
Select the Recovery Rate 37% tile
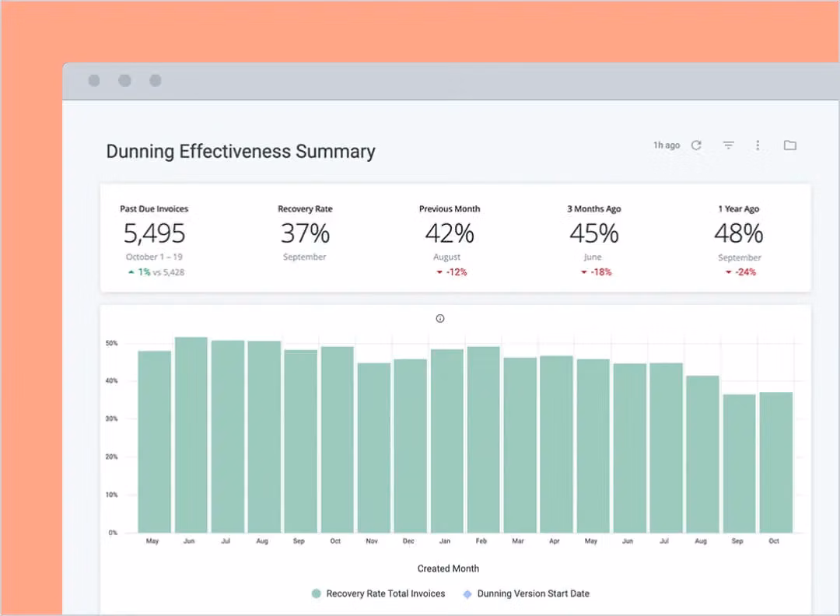305,233
